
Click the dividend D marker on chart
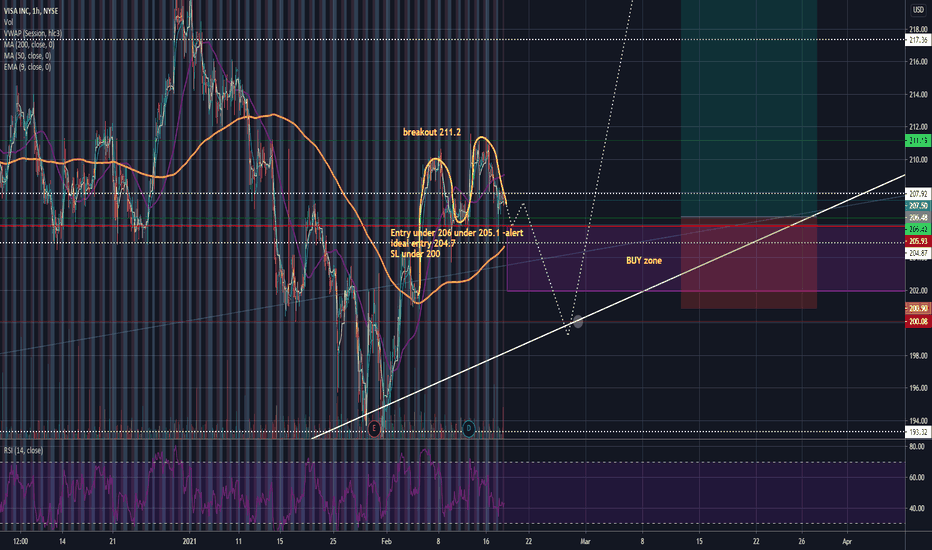click(468, 428)
